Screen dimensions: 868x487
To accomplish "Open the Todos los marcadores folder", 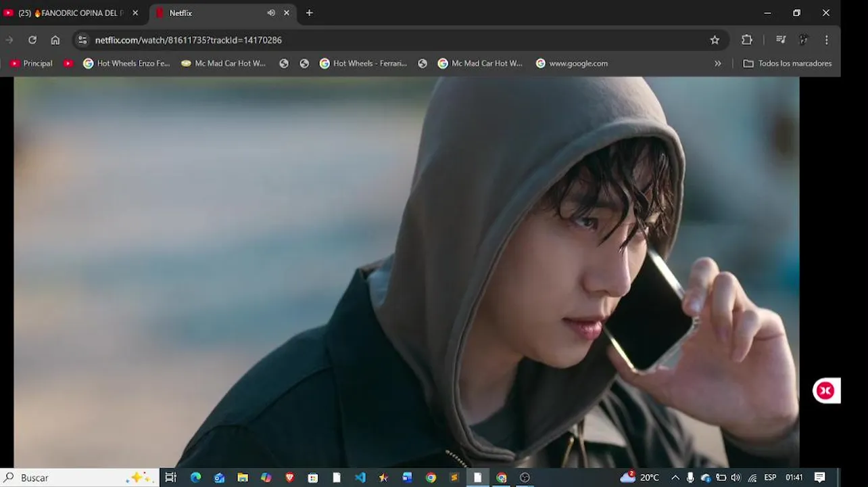I will point(788,63).
